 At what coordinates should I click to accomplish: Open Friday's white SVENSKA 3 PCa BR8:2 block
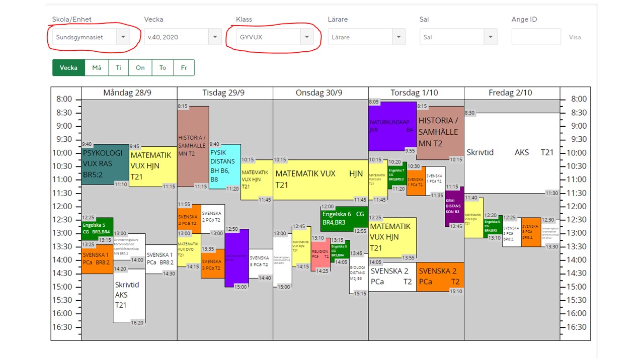pyautogui.click(x=512, y=232)
